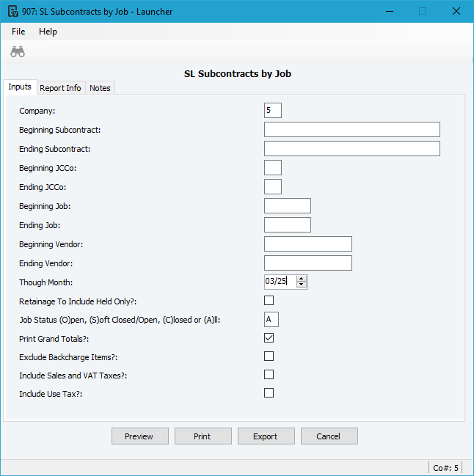Image resolution: width=474 pixels, height=476 pixels.
Task: Toggle Retainage To Include Held Only checkbox
Action: click(x=269, y=301)
